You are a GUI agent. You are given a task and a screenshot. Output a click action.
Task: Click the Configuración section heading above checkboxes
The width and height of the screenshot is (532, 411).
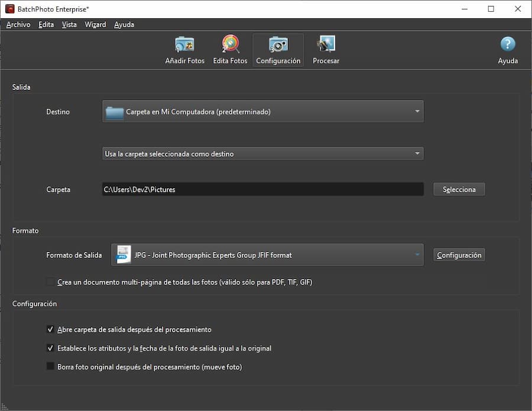34,304
